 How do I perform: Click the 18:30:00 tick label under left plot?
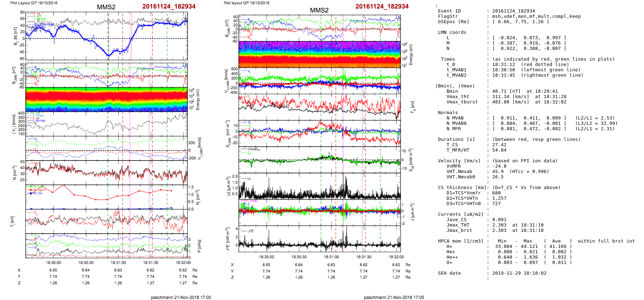[x=53, y=263]
